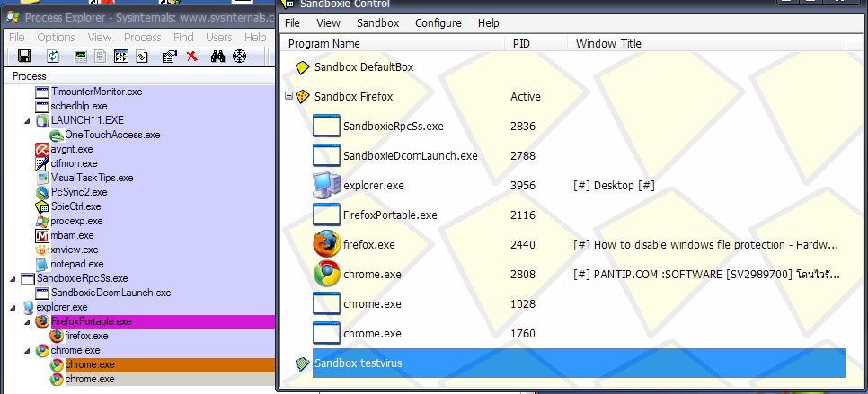Collapse the FirefoxPortable.exe branch
Viewport: 868px width, 394px height.
point(27,322)
